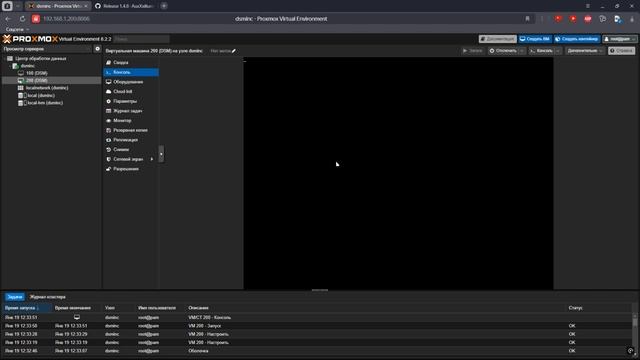Open the Отключить dropdown arrow

[x=522, y=51]
